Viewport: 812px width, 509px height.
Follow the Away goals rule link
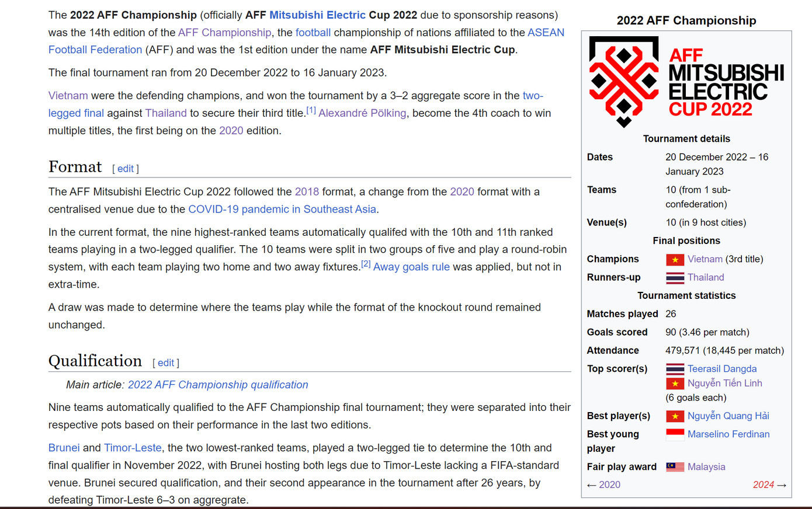click(411, 267)
